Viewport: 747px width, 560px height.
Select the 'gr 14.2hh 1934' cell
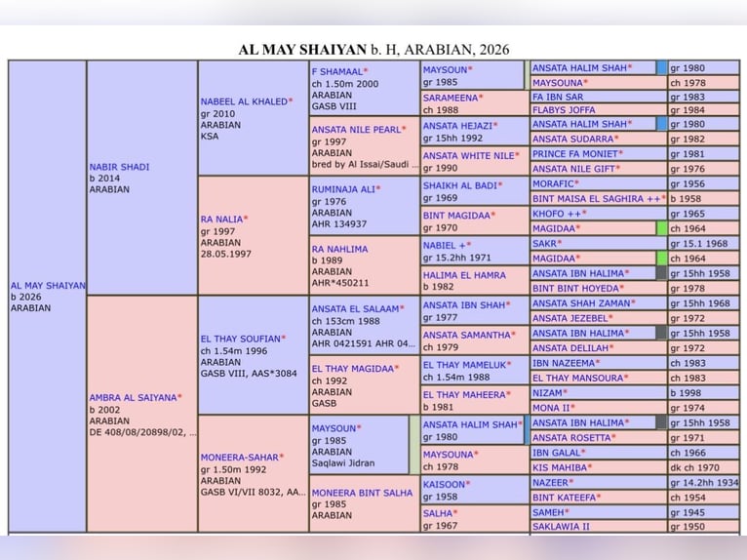click(704, 482)
